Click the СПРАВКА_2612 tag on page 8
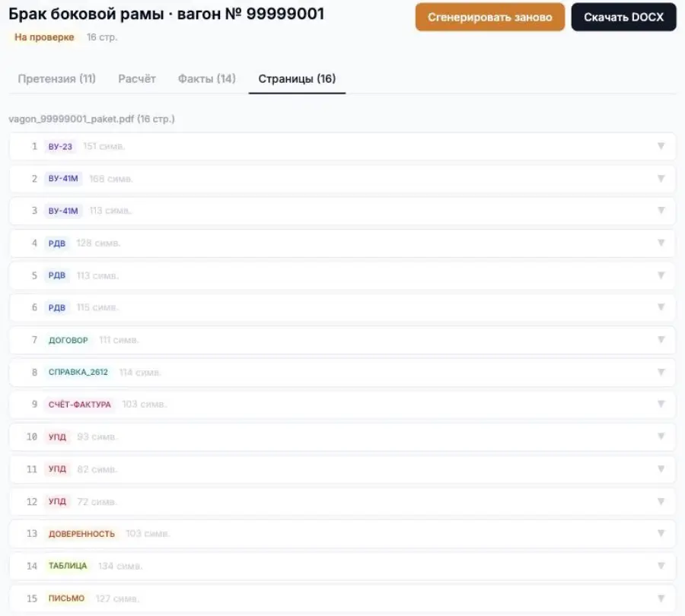The height and width of the screenshot is (616, 685). coord(78,373)
